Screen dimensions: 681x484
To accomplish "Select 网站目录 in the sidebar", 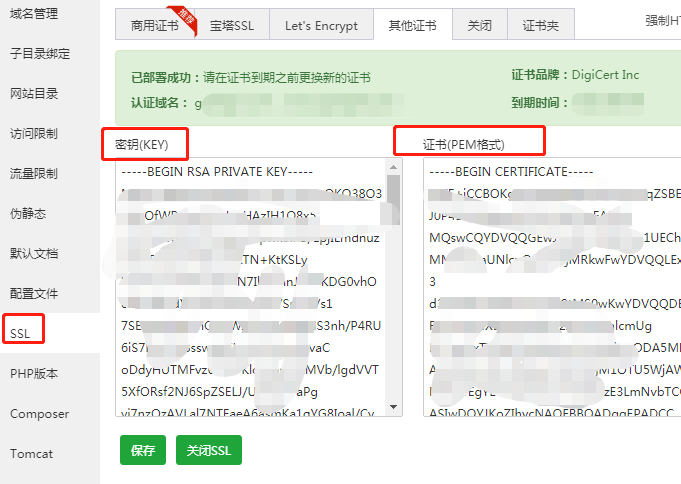I will (x=34, y=93).
